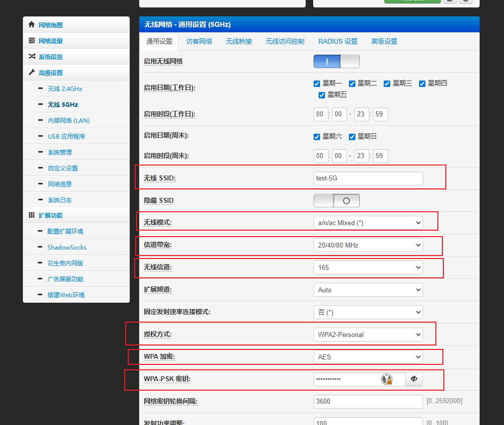Uncheck the 星期五 checkbox

pyautogui.click(x=322, y=95)
